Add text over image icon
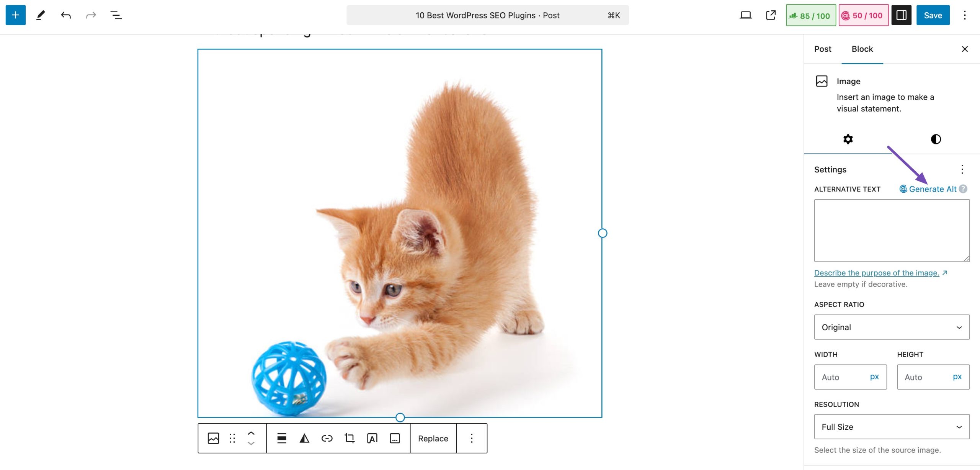The height and width of the screenshot is (470, 980). tap(372, 438)
